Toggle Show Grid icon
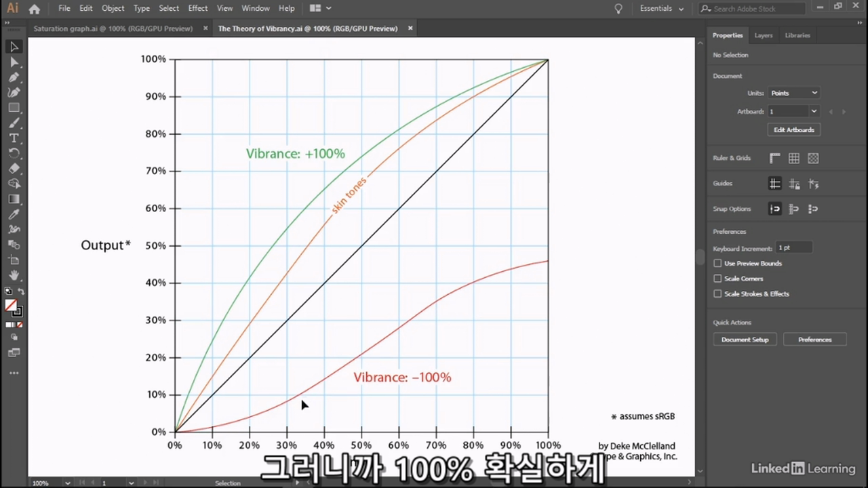The image size is (868, 488). point(794,158)
